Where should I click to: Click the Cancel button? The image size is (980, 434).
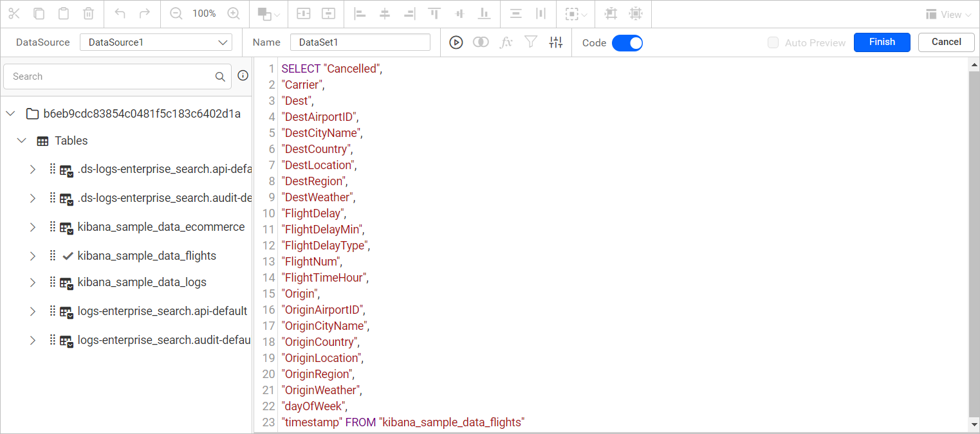(946, 42)
